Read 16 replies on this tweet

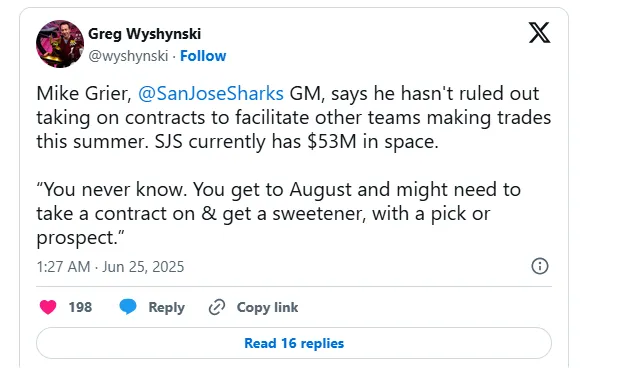coord(294,343)
